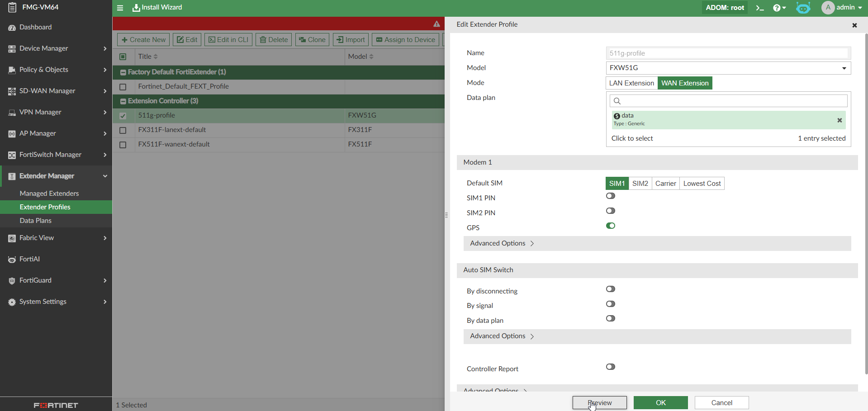Click the red banner warning triangle icon
This screenshot has height=411, width=868.
click(x=436, y=24)
